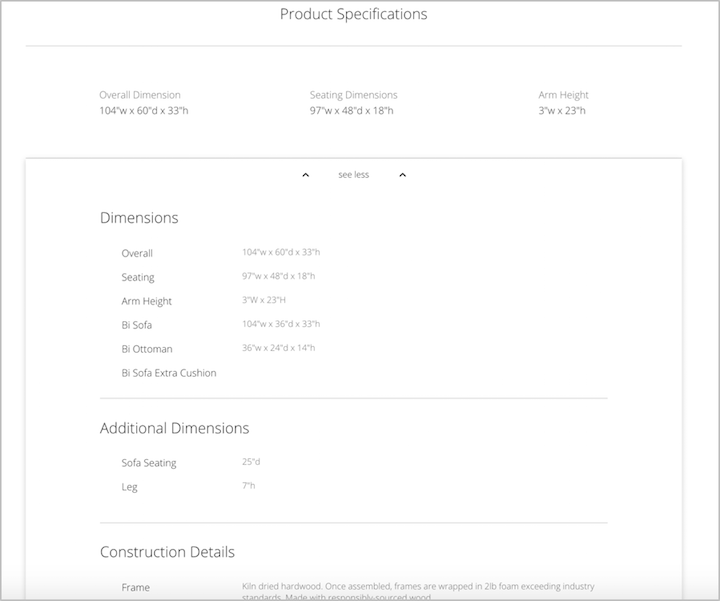Collapse specs using right chevron beside see less

click(402, 175)
